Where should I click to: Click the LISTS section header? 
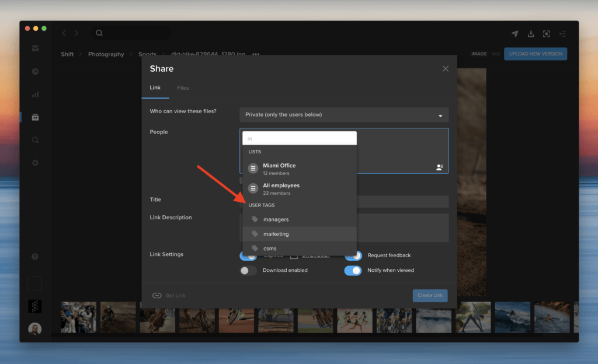(255, 152)
